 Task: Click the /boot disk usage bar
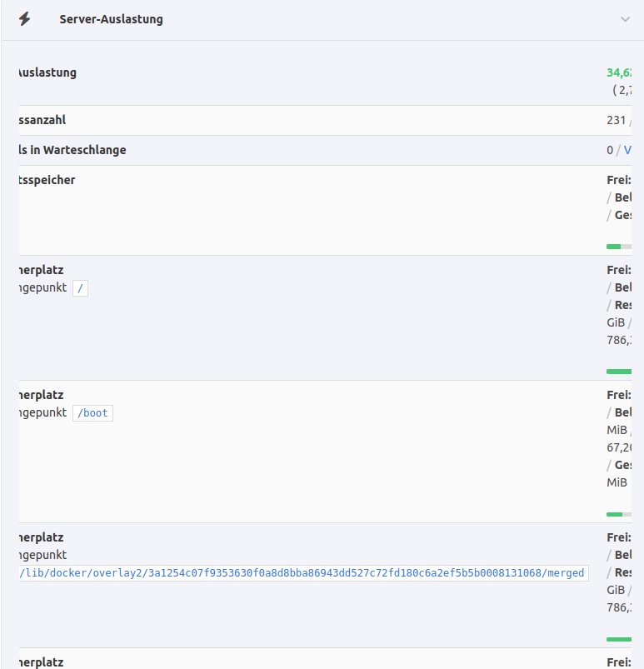[x=619, y=514]
